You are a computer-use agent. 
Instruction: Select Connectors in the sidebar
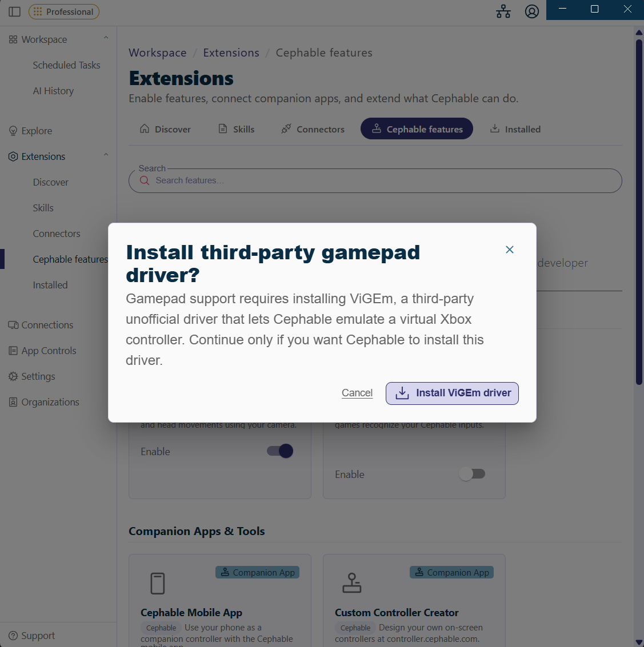(57, 234)
